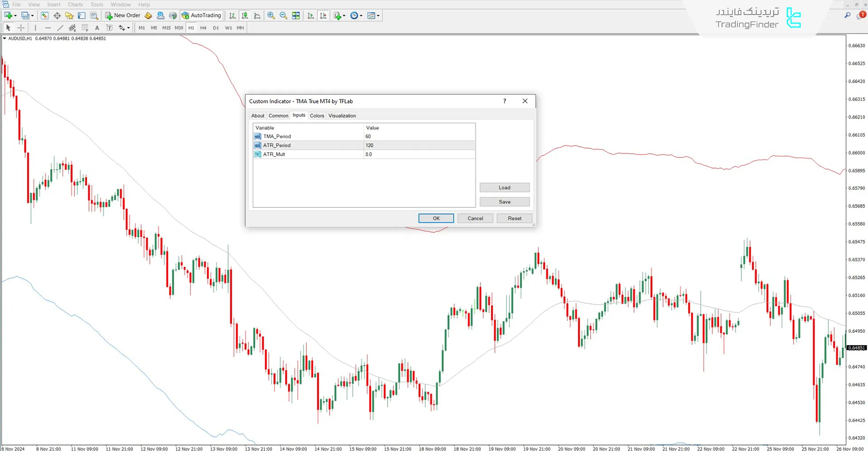Click the Zoom In magnifier icon

271,15
